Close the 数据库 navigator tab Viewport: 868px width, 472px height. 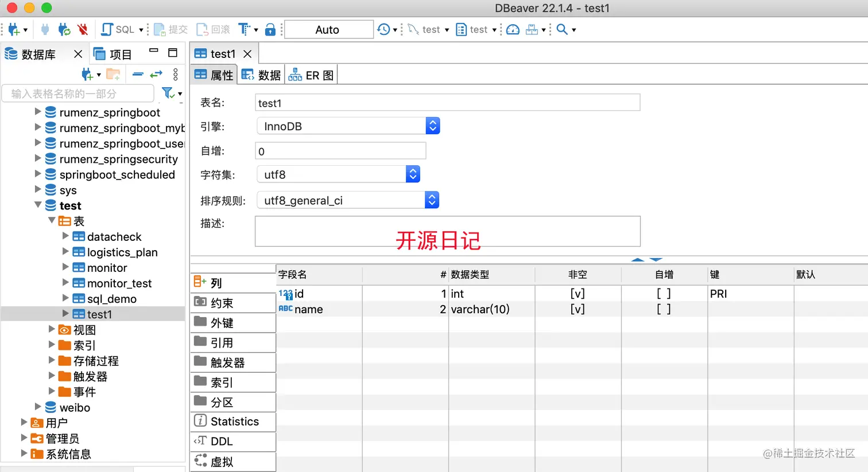(78, 54)
